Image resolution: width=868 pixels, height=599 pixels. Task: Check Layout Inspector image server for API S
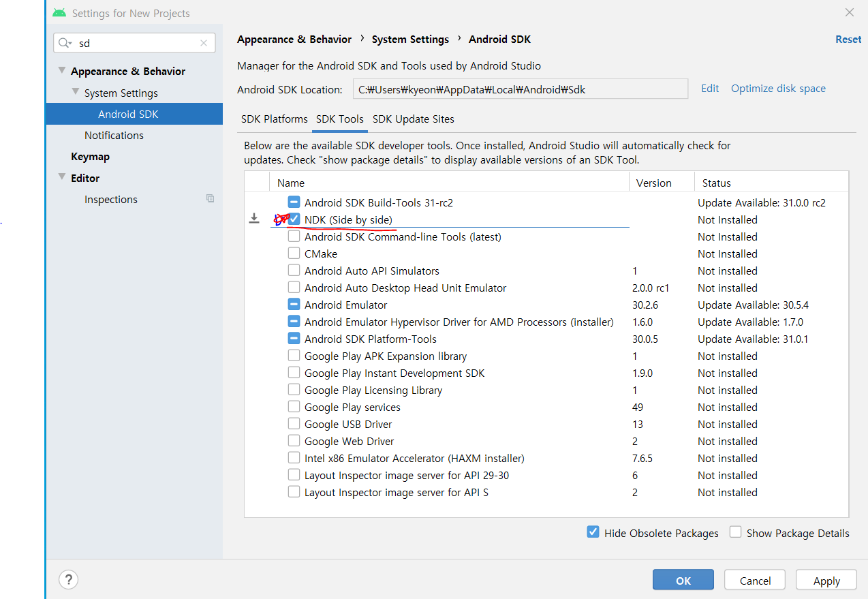(x=294, y=492)
